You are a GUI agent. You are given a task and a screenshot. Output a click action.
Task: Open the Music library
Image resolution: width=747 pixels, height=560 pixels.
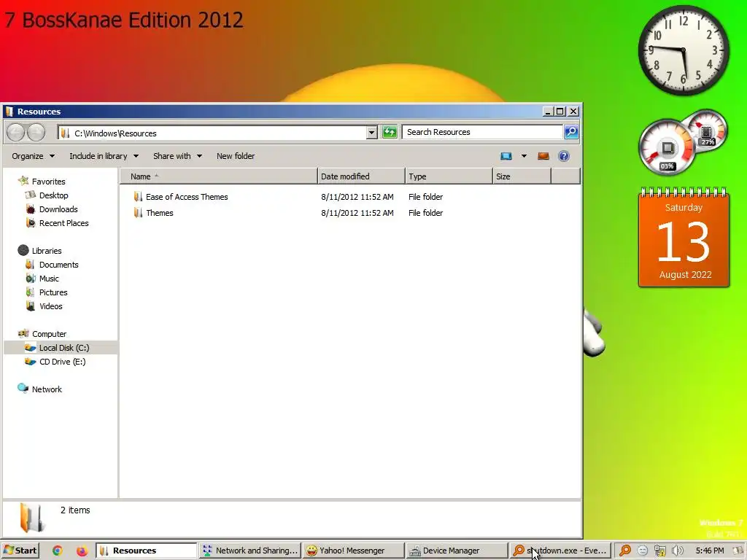(49, 278)
